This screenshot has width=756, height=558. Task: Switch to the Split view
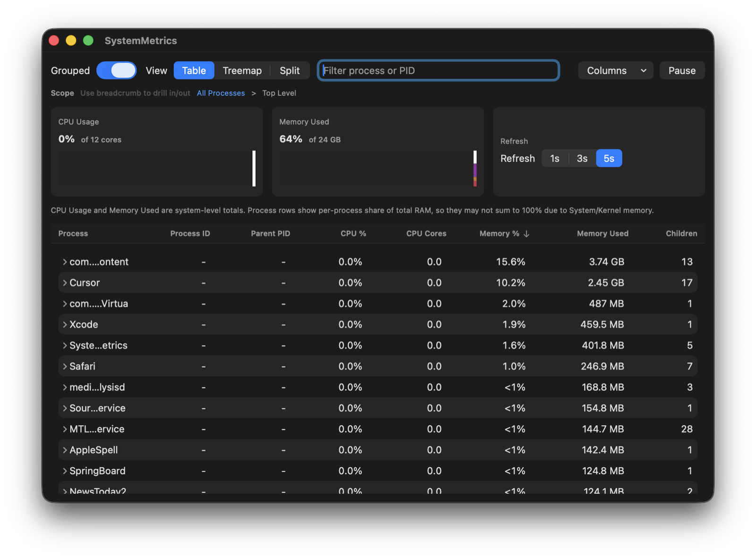(x=290, y=70)
